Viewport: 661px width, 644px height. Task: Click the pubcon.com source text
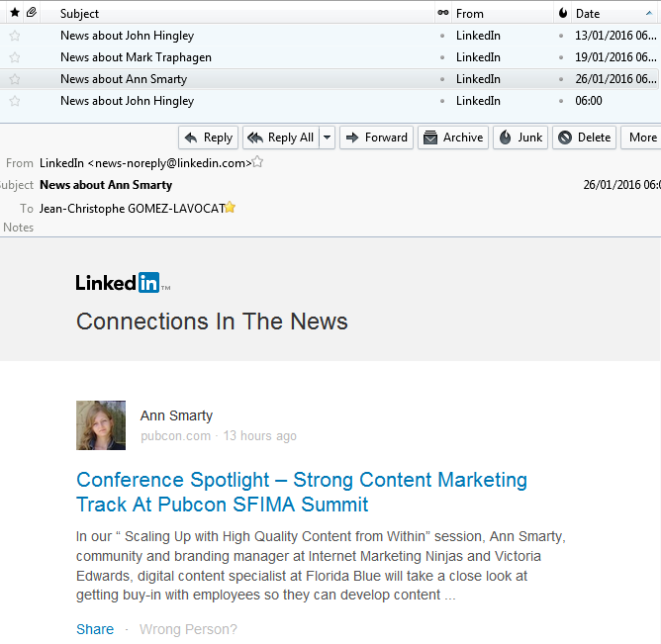[175, 436]
